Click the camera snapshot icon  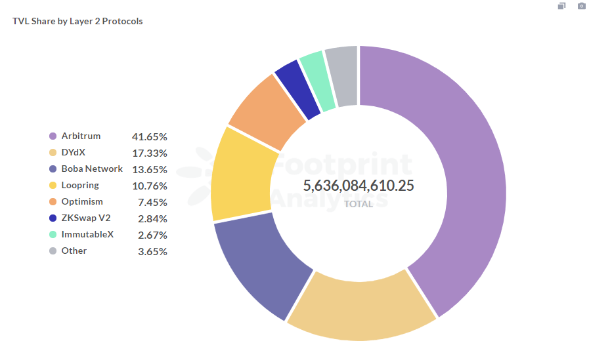pos(581,6)
